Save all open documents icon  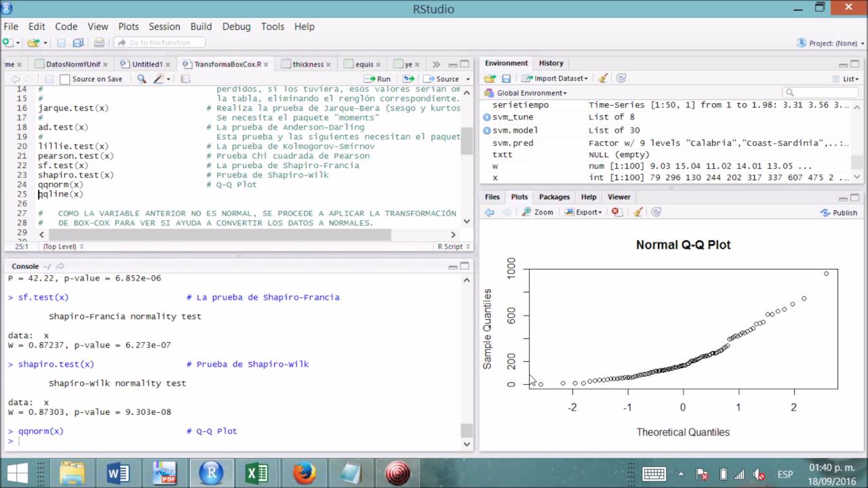[78, 43]
